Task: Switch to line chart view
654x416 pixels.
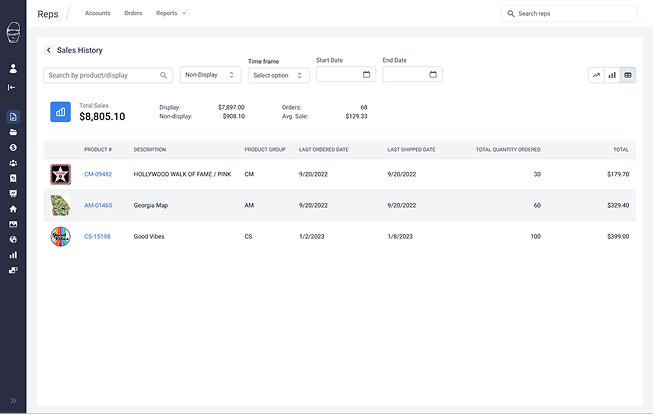Action: click(x=596, y=76)
